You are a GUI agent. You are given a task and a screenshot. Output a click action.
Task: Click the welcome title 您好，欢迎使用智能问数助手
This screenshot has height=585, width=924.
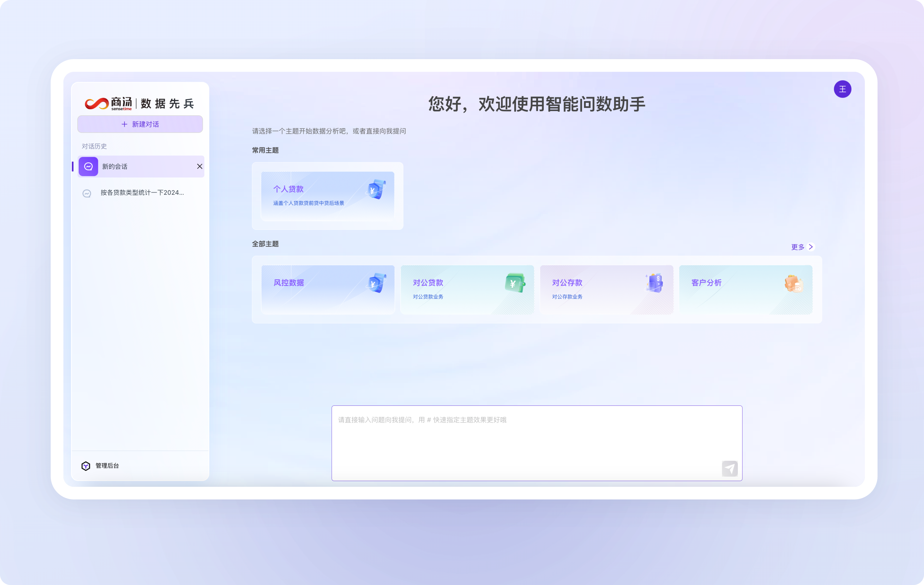tap(537, 104)
